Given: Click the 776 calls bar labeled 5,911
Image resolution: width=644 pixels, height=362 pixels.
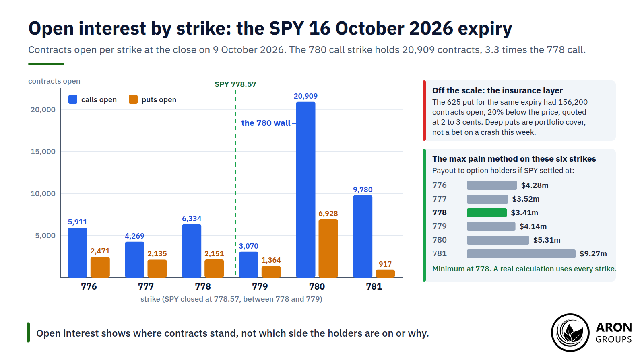Looking at the screenshot, I should pos(78,253).
